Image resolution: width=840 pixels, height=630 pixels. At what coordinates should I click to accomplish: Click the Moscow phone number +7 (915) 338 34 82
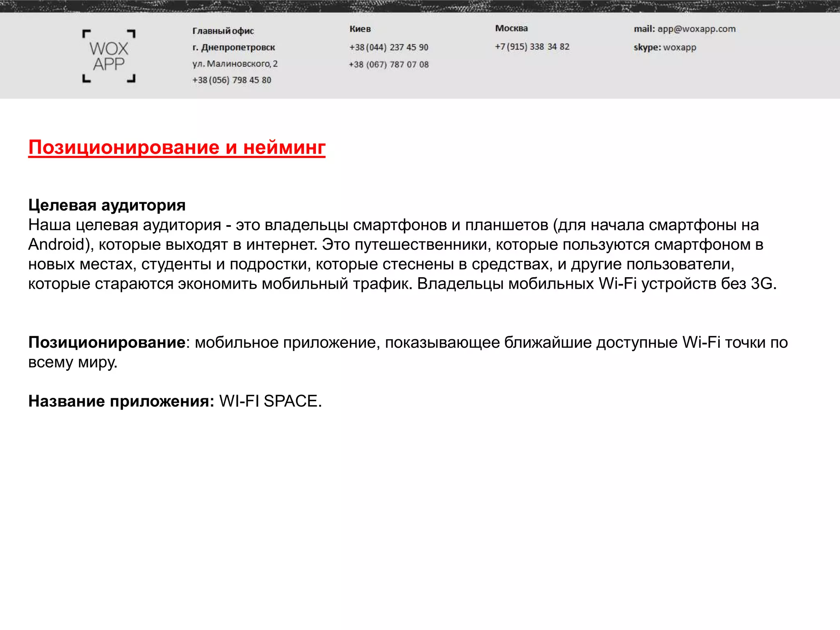tap(532, 47)
